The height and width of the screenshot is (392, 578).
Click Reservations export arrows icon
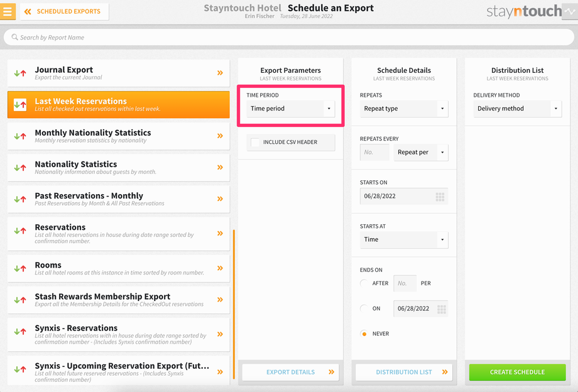click(20, 231)
